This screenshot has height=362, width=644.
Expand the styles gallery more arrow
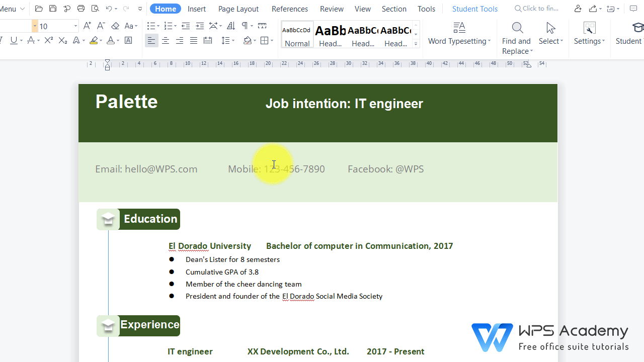coord(416,44)
